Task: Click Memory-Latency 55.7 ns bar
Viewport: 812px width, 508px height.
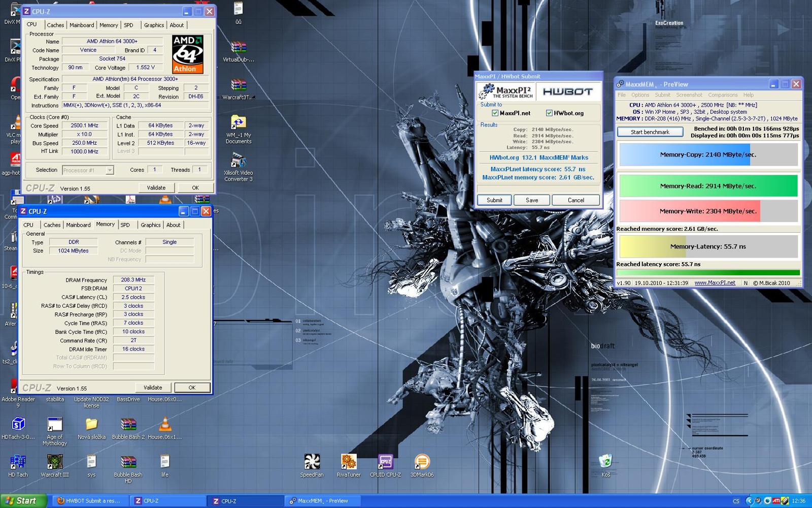Action: coord(708,246)
